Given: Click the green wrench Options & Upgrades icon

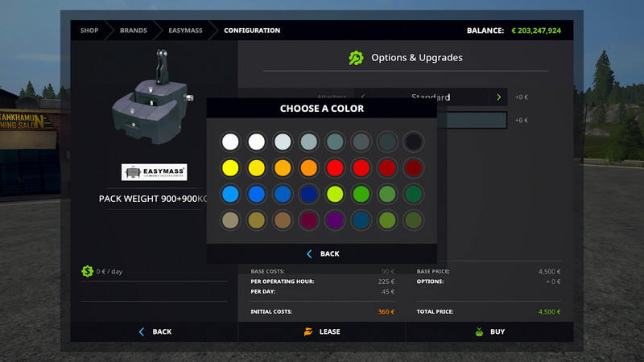Looking at the screenshot, I should [356, 58].
